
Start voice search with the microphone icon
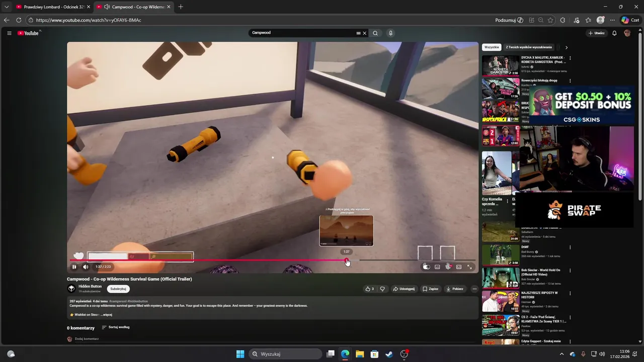coord(390,33)
